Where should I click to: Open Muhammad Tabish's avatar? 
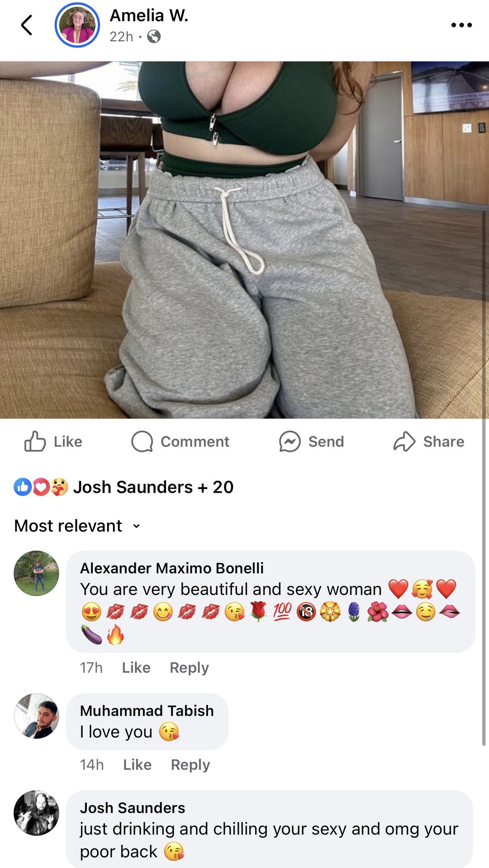click(36, 716)
